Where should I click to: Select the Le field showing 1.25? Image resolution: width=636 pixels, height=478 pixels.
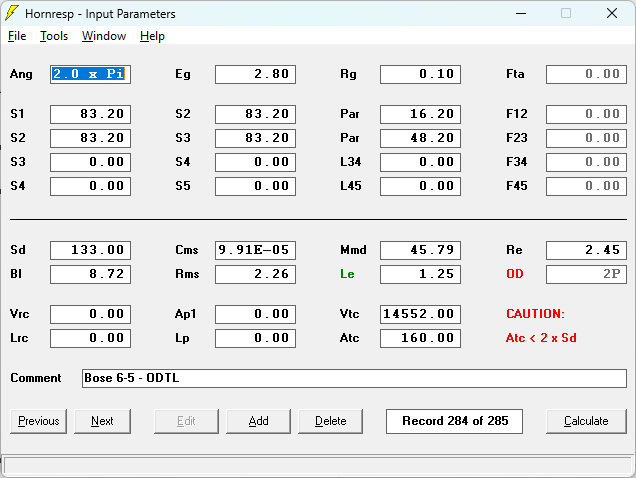pyautogui.click(x=420, y=274)
